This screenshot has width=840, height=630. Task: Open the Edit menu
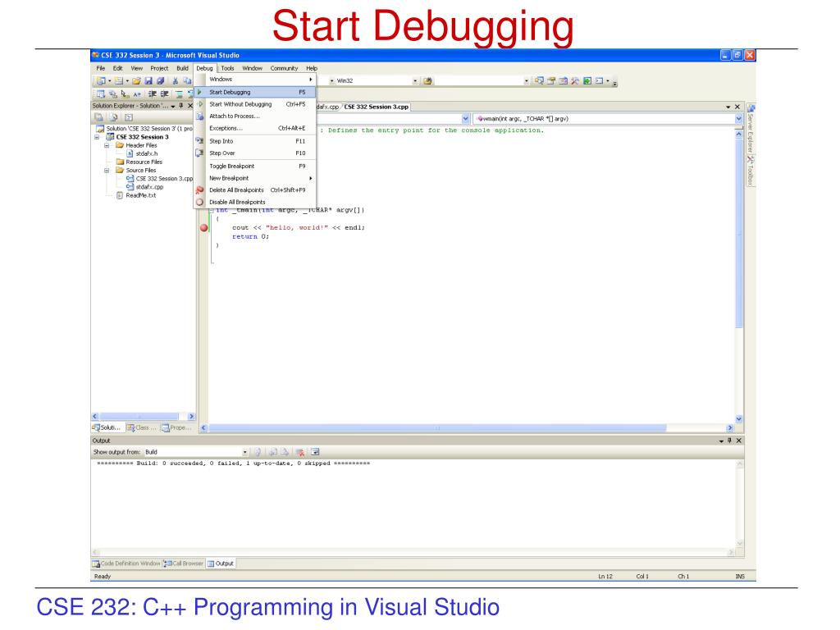[118, 68]
